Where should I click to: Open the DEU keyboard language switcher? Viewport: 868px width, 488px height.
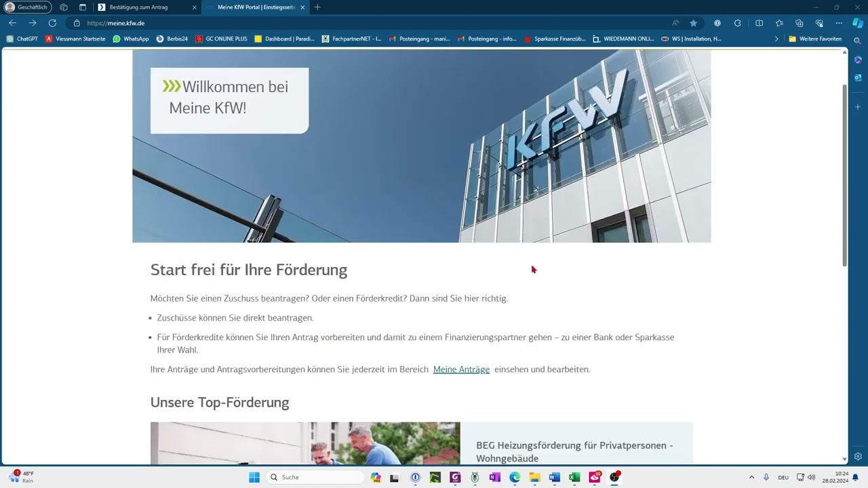[783, 477]
